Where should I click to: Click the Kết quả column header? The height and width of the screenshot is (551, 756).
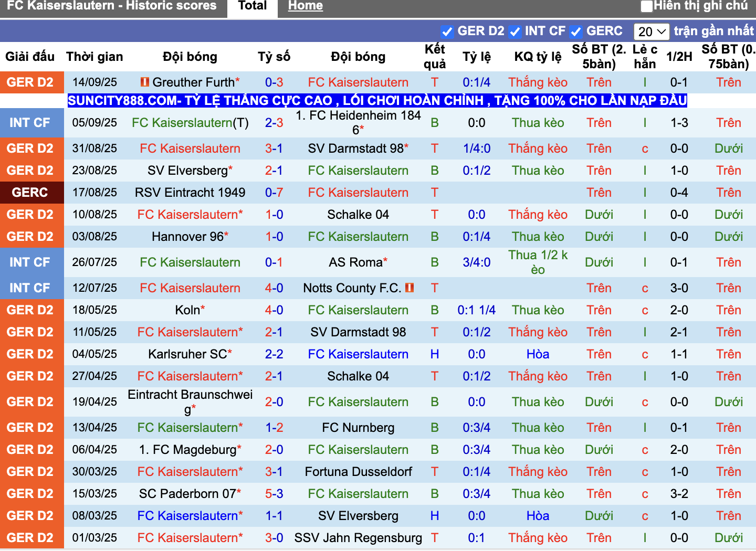(435, 57)
